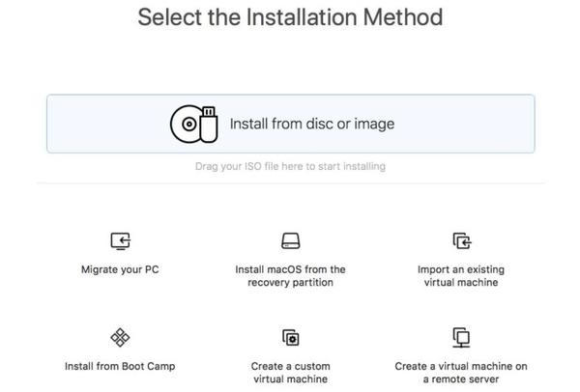Screen dimensions: 580x392
Task: Click the Import existing virtual machine icon
Action: tap(462, 240)
